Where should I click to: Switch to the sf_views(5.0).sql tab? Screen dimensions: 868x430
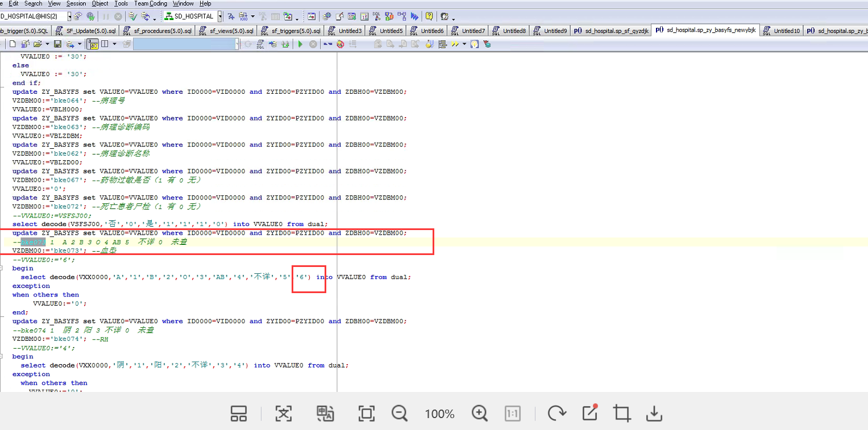[x=226, y=31]
